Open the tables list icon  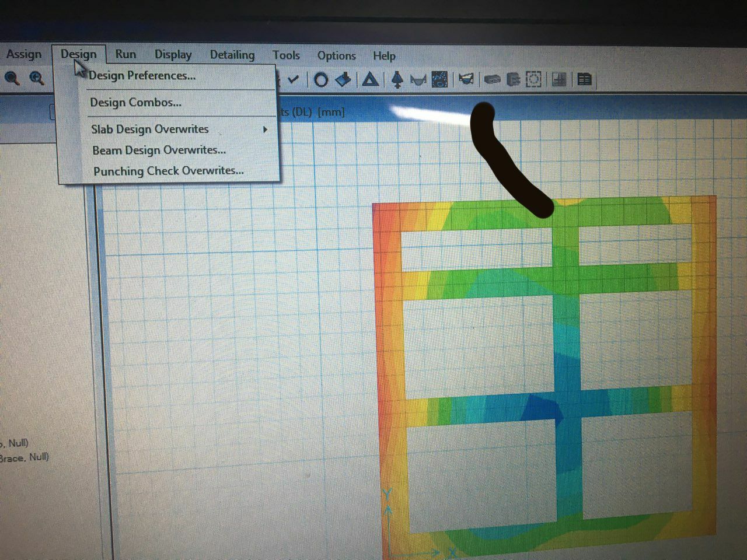pyautogui.click(x=584, y=79)
